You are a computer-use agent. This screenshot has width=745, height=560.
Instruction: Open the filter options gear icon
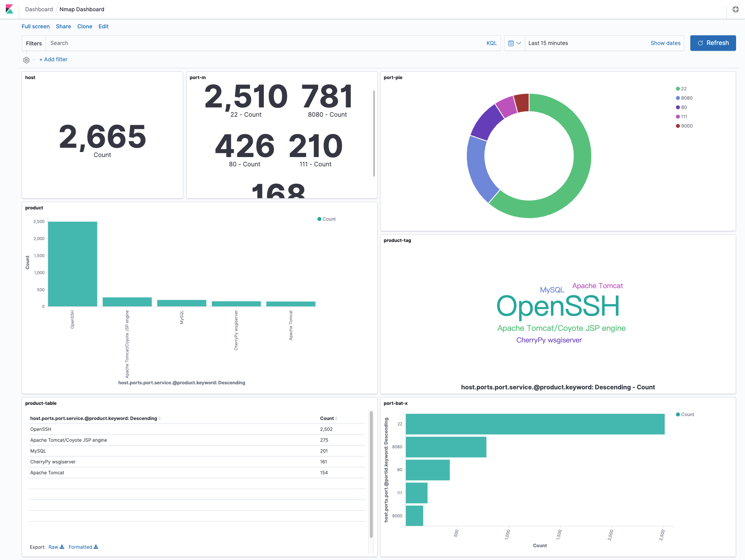click(x=26, y=60)
